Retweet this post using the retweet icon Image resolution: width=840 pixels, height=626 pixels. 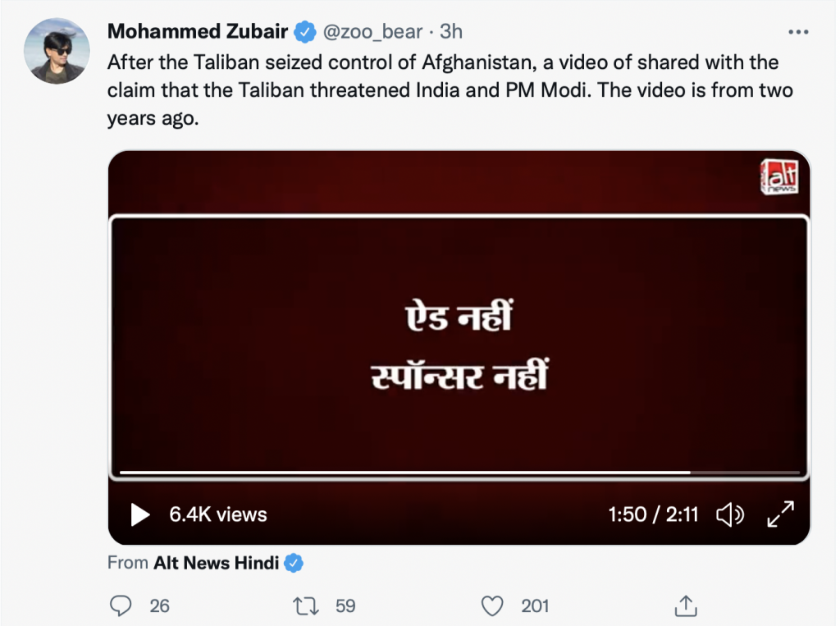pyautogui.click(x=306, y=605)
